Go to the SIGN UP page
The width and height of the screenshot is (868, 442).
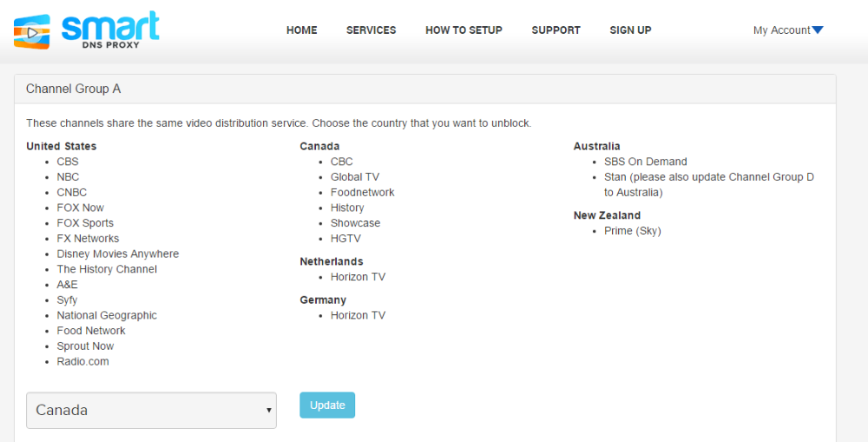[630, 30]
